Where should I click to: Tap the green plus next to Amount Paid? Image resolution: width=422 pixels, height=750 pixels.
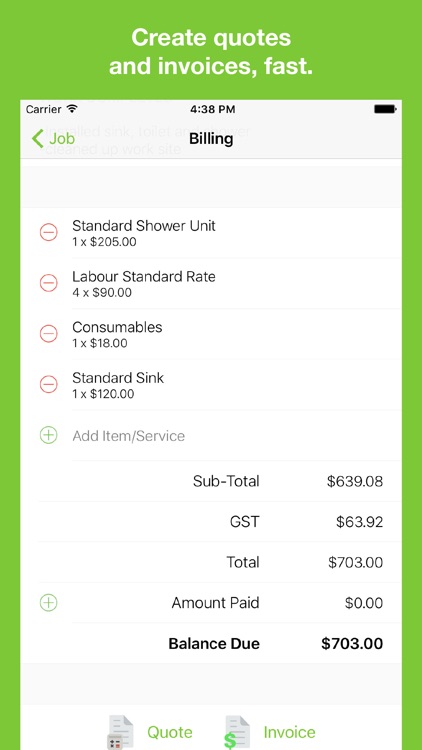48,603
